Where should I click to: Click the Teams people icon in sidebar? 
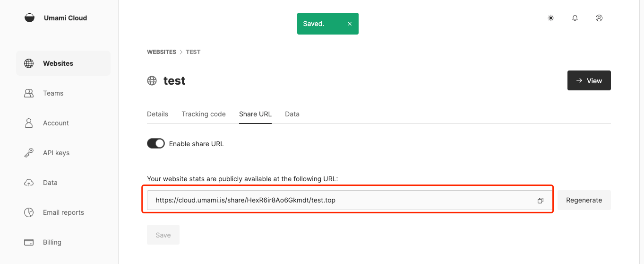click(29, 93)
